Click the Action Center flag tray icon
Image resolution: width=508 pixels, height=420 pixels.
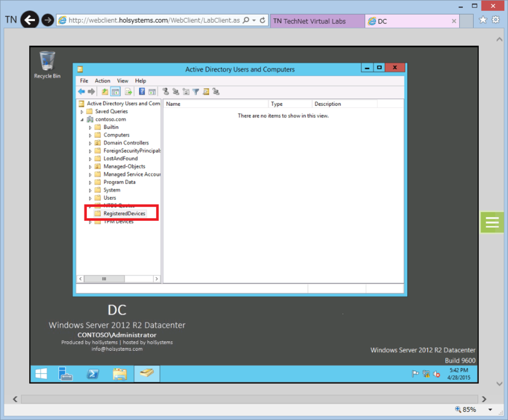pyautogui.click(x=415, y=374)
